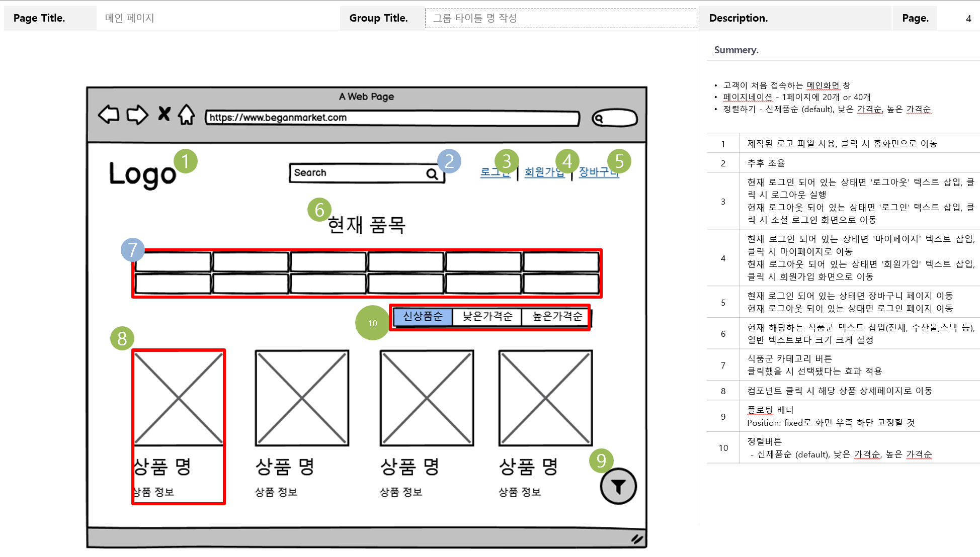Screen dimensions: 980x557
Task: Click the Page Title value 메인 페이지
Action: [129, 18]
